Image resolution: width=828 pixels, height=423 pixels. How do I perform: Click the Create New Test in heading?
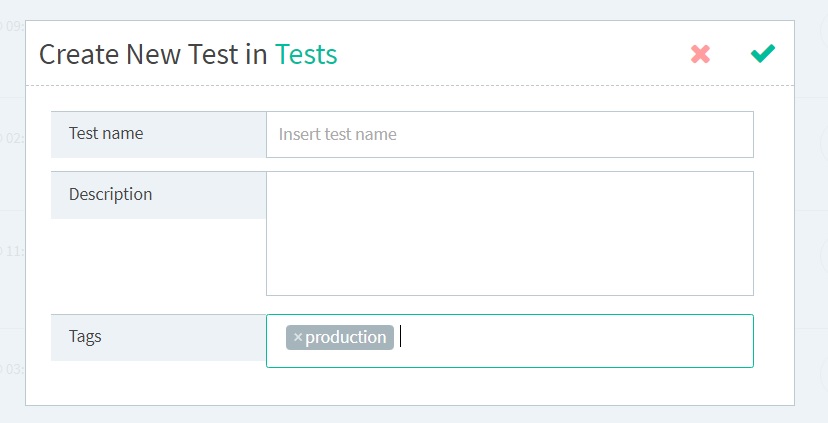click(154, 54)
